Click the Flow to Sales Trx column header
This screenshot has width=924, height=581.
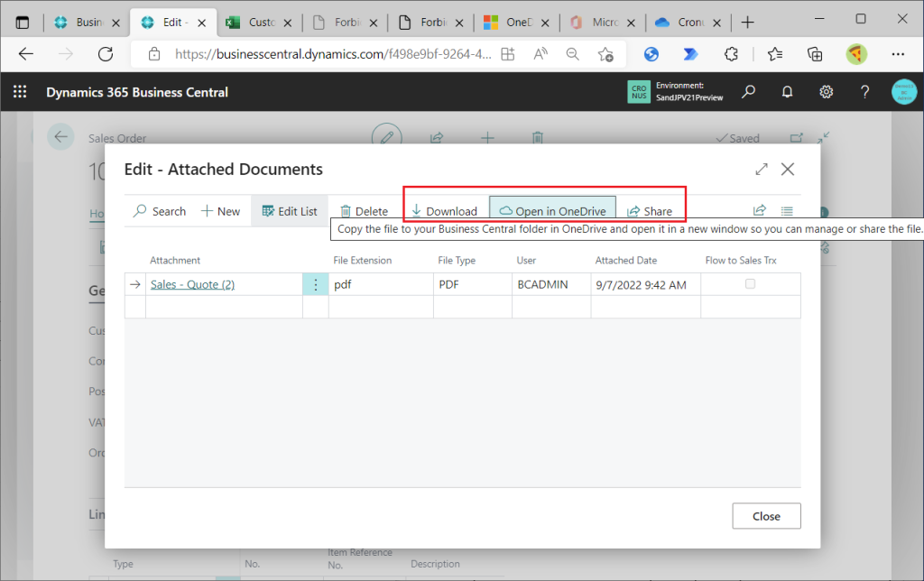741,261
